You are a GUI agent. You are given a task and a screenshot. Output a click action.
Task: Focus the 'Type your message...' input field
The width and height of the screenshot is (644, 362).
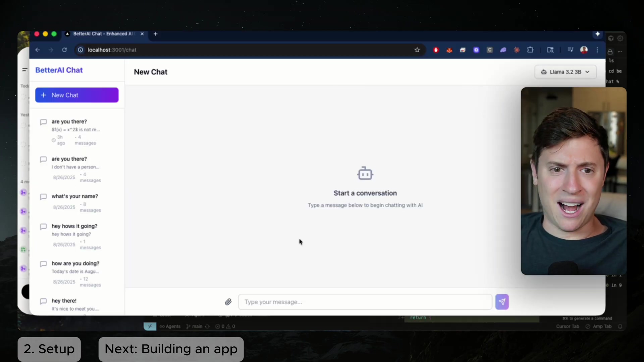(365, 302)
